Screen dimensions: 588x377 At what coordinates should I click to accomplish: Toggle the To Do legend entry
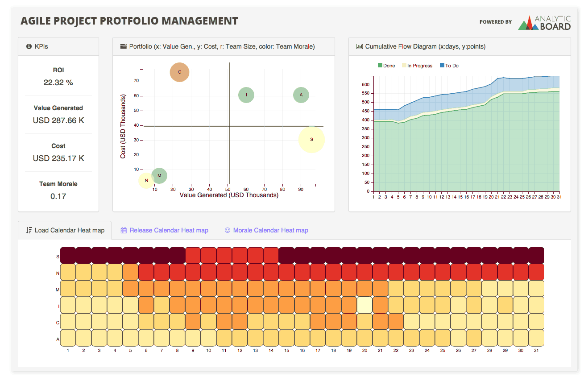(x=449, y=66)
